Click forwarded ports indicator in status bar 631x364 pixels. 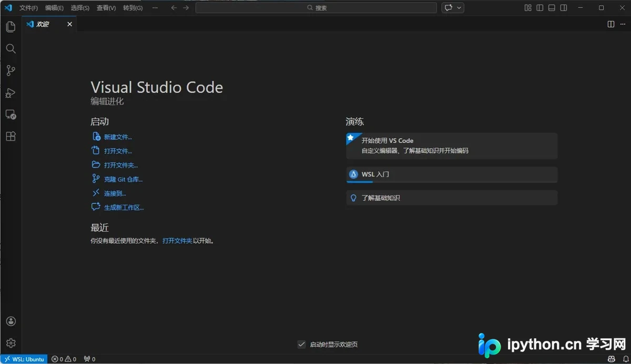click(90, 359)
